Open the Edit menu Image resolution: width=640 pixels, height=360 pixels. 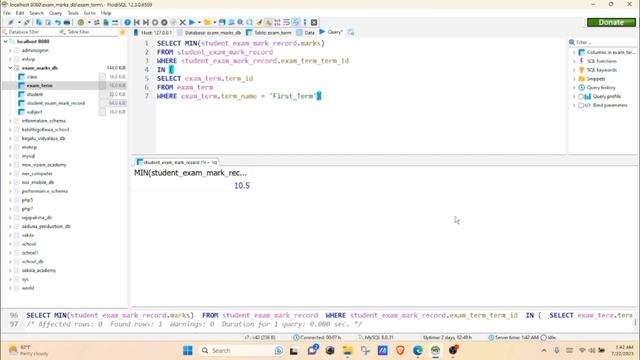click(20, 13)
